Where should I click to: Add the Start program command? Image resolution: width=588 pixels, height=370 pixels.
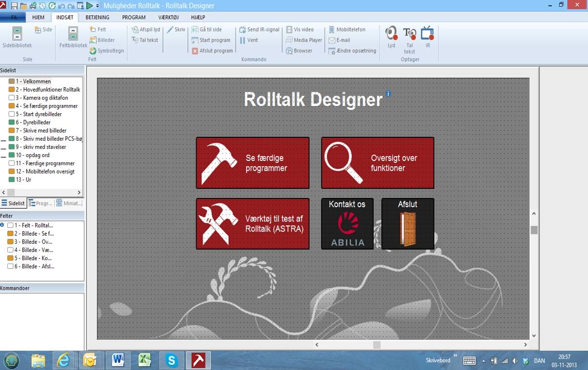[211, 40]
